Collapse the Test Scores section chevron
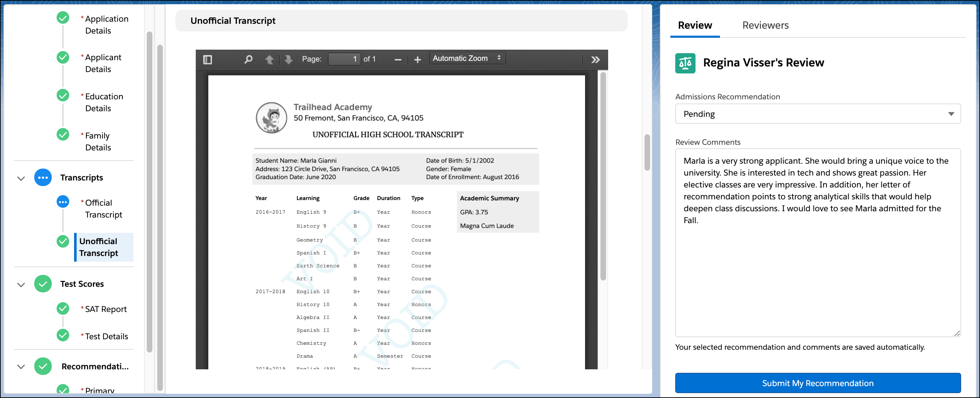 coord(21,284)
